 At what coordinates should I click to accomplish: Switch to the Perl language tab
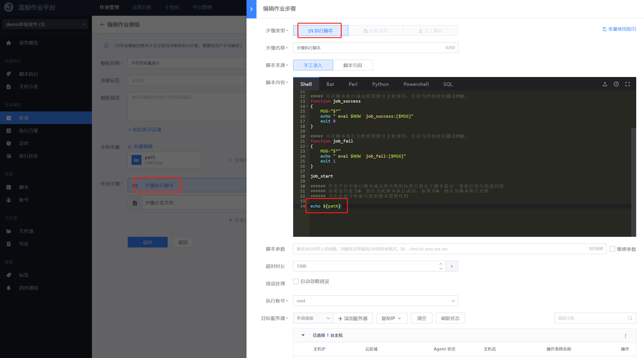pyautogui.click(x=353, y=84)
